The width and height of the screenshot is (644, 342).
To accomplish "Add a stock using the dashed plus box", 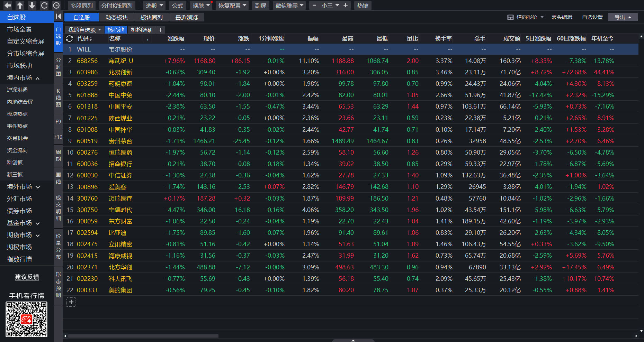I will click(x=71, y=302).
